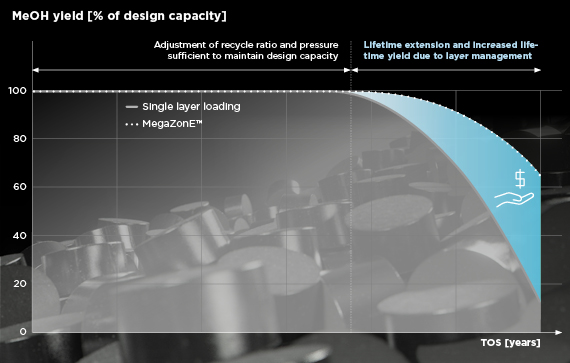Select the "MegaZonE™" legend label
This screenshot has height=363, width=570.
tap(172, 124)
